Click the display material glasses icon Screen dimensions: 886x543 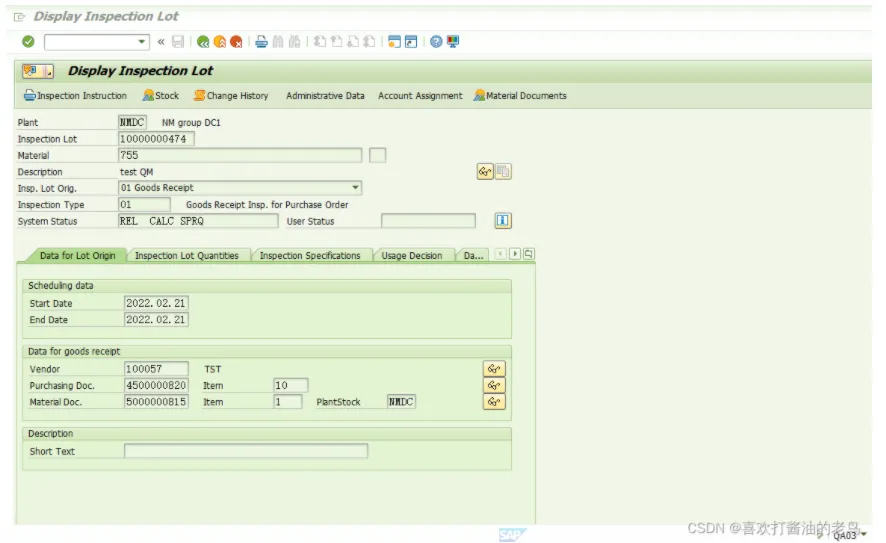pyautogui.click(x=485, y=171)
